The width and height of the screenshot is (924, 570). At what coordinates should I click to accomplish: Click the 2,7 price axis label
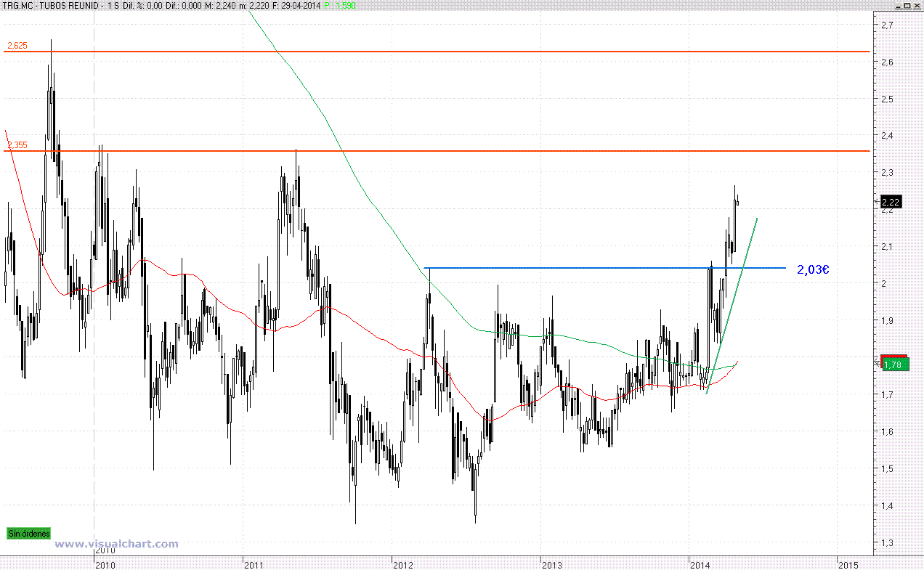[x=886, y=25]
